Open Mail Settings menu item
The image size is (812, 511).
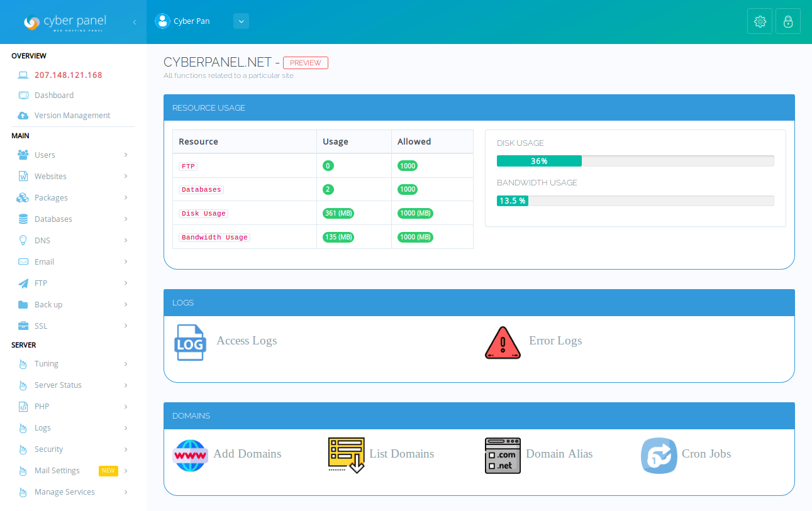(x=57, y=471)
